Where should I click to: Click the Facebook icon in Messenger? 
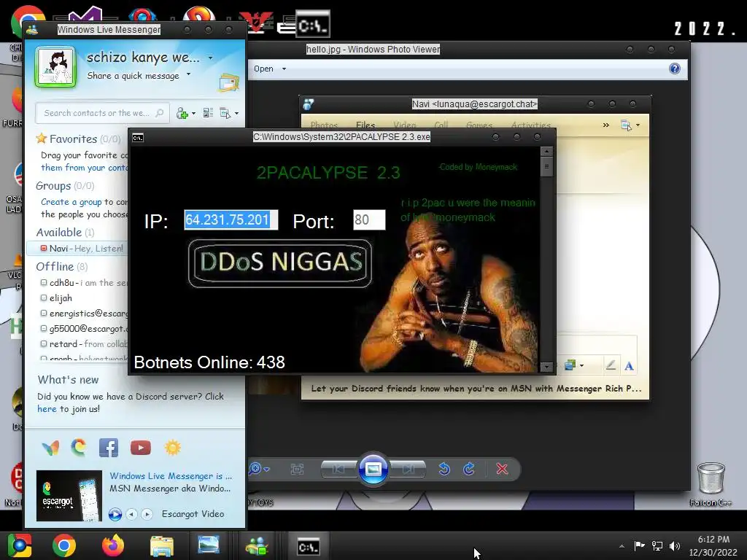tap(109, 448)
